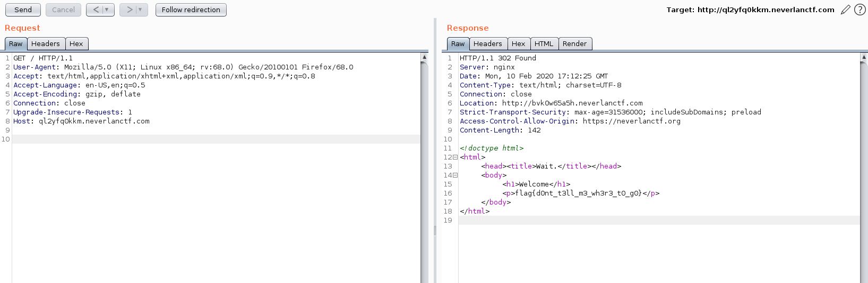This screenshot has width=868, height=283.
Task: Click the Upgrade-Insecure-Requests header line
Action: pyautogui.click(x=73, y=112)
